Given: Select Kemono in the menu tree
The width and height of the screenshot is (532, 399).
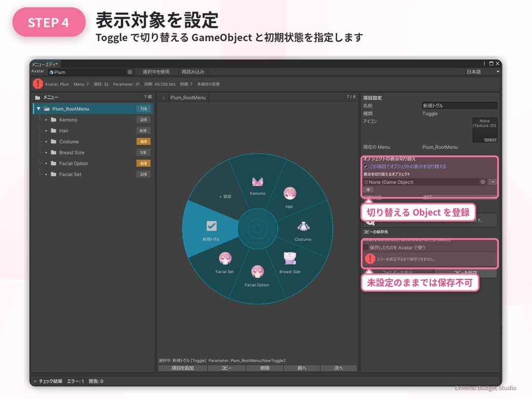Looking at the screenshot, I should pyautogui.click(x=68, y=120).
